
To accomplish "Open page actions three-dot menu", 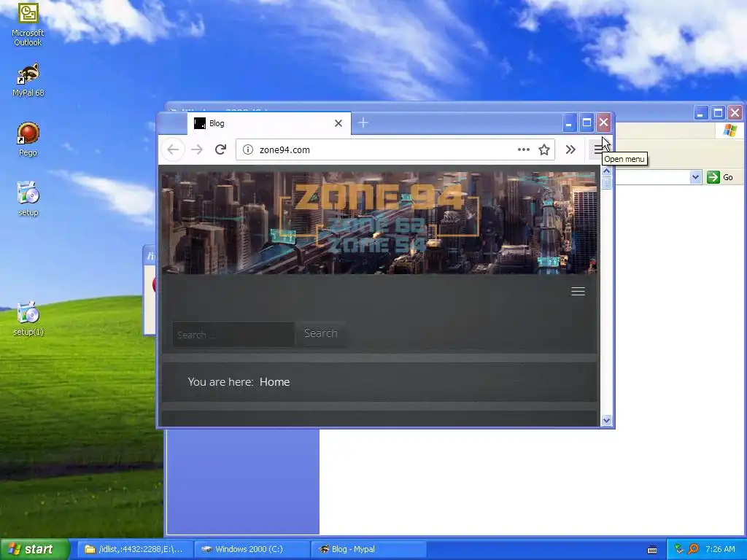I will pyautogui.click(x=524, y=149).
